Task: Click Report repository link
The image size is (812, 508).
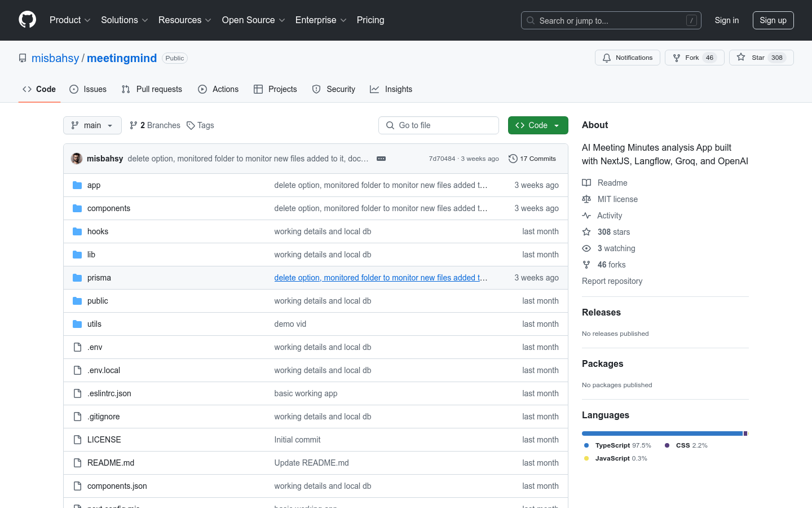Action: click(x=612, y=281)
